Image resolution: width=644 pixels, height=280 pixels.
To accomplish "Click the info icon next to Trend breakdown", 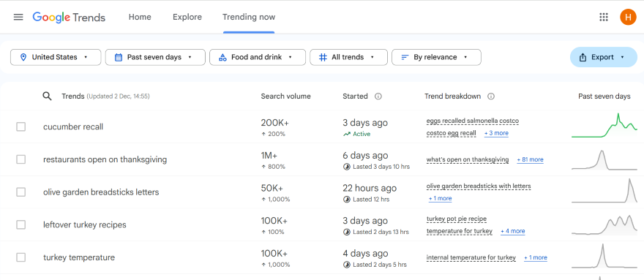I will 491,96.
